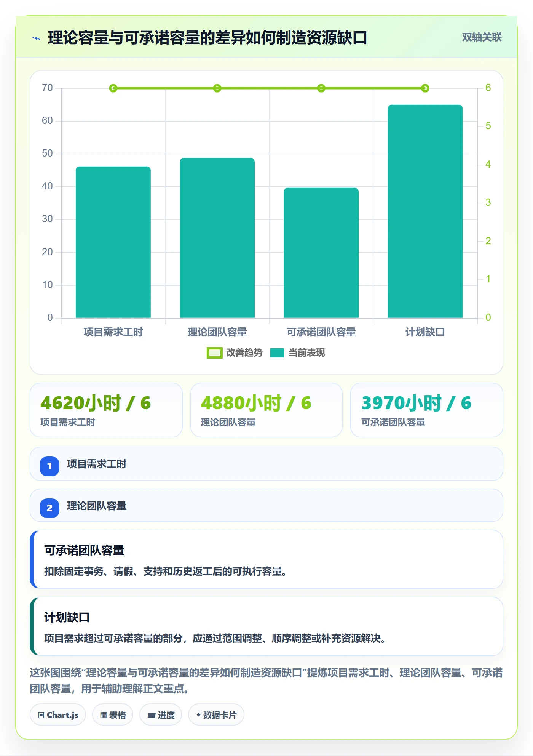Click the summary paragraph starting 这张图围绕
Image resolution: width=533 pixels, height=756 pixels.
[266, 681]
